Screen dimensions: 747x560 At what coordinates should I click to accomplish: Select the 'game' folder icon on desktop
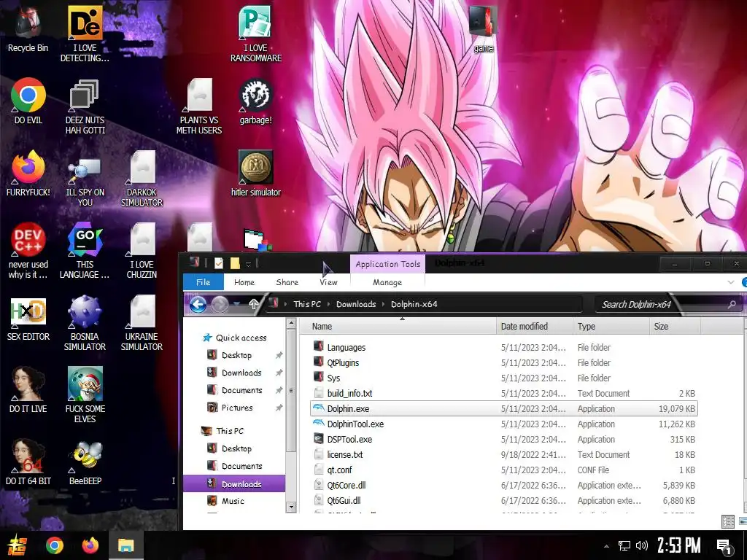(x=483, y=21)
